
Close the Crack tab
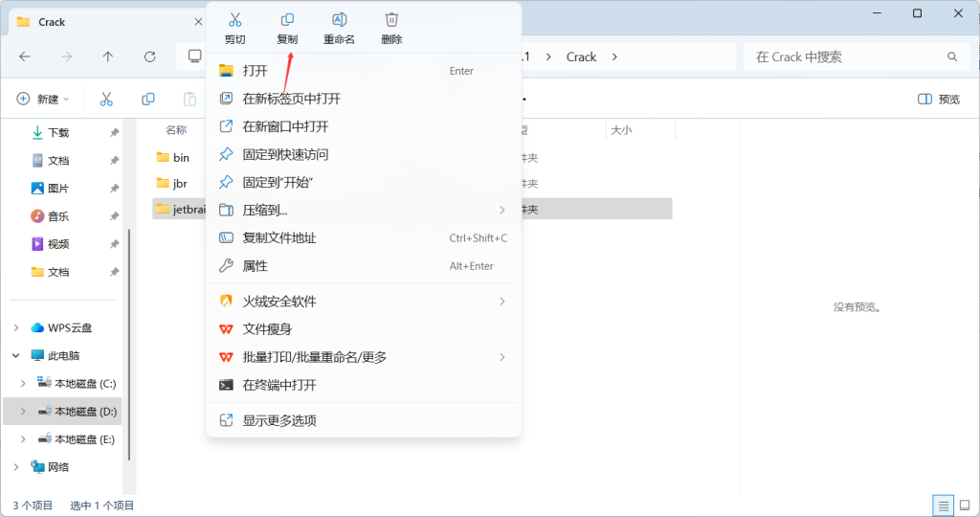pyautogui.click(x=198, y=22)
